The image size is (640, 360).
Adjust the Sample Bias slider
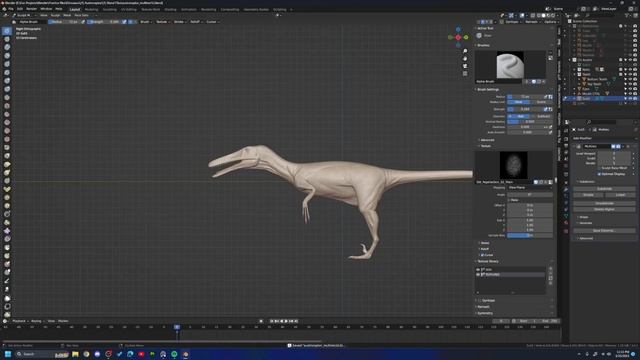pos(530,235)
